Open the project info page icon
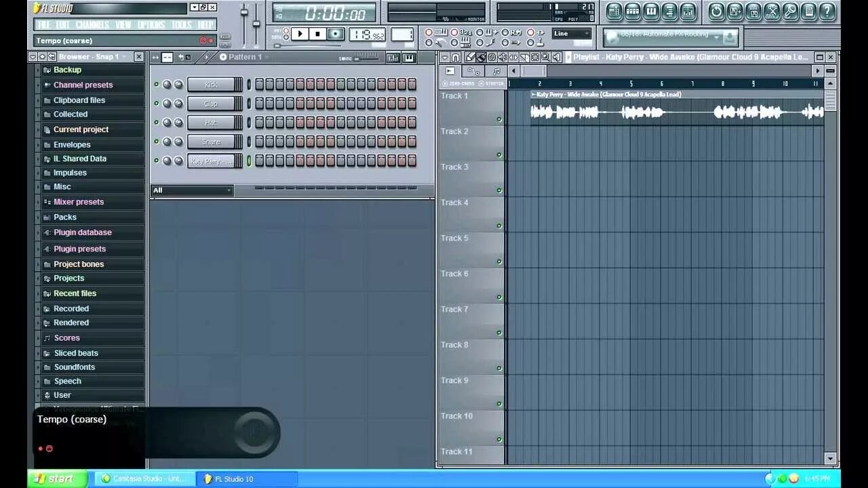The height and width of the screenshot is (488, 868). pos(808,11)
